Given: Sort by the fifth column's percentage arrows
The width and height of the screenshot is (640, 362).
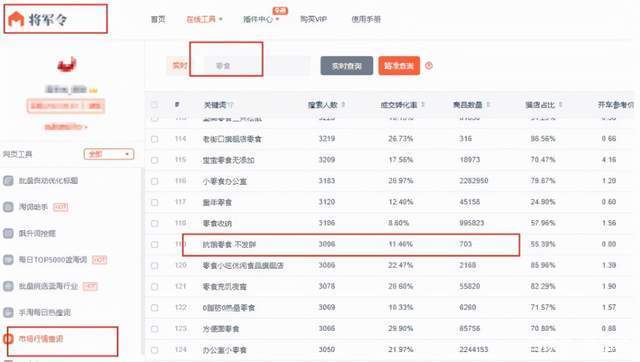Looking at the screenshot, I should pos(561,105).
